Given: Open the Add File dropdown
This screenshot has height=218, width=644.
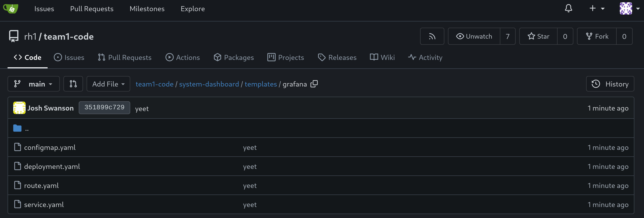Looking at the screenshot, I should (108, 84).
